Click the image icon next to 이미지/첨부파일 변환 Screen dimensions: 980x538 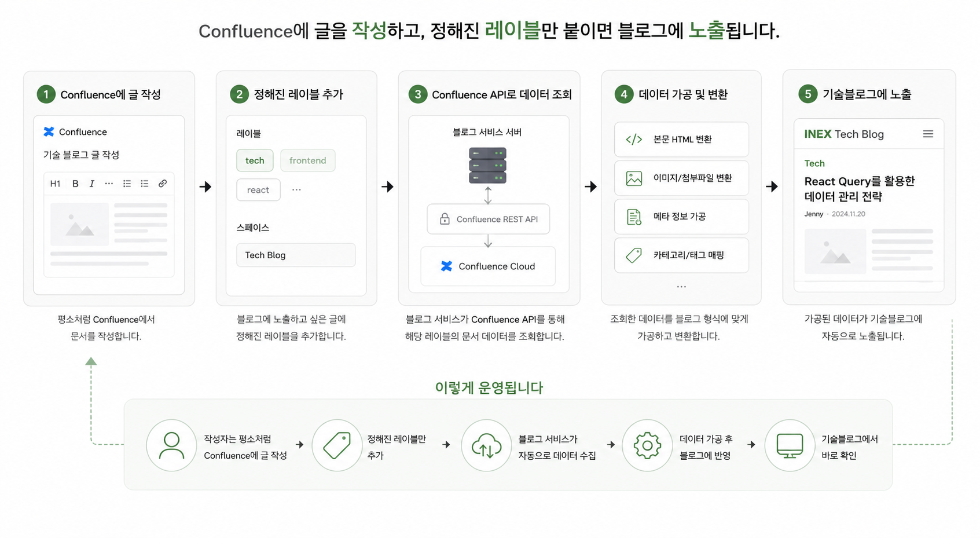[x=634, y=178]
